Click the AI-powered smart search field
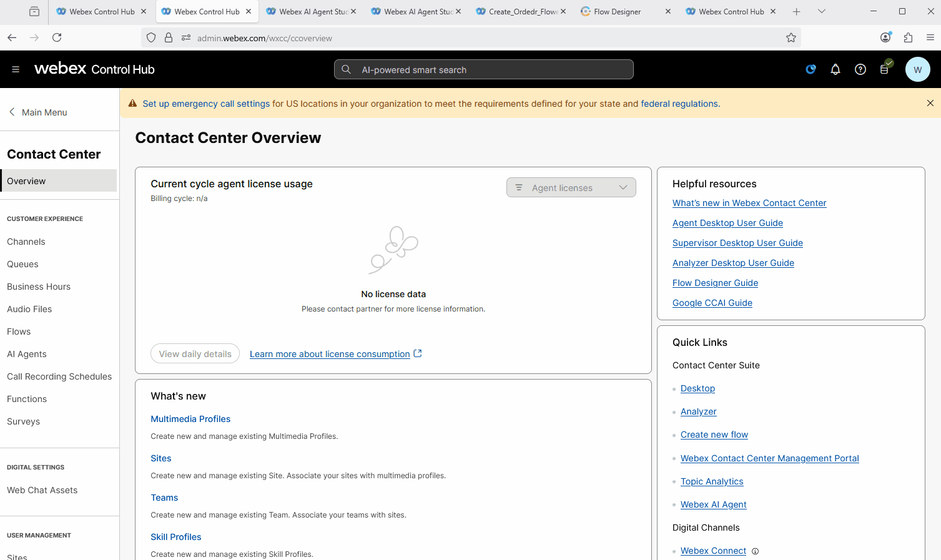The height and width of the screenshot is (560, 941). click(x=484, y=70)
